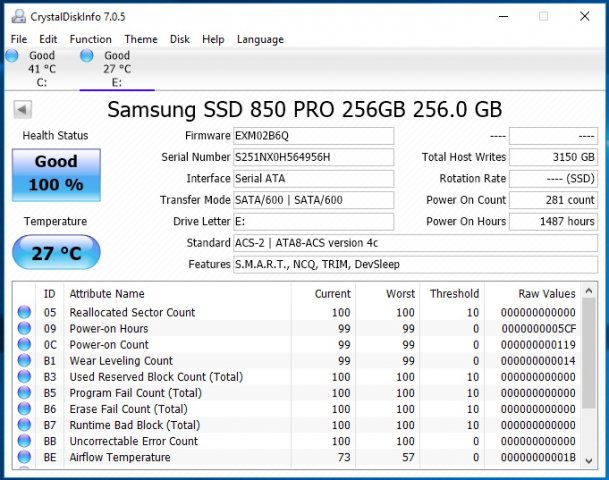Click the Serial Number field
The image size is (609, 480).
[313, 157]
